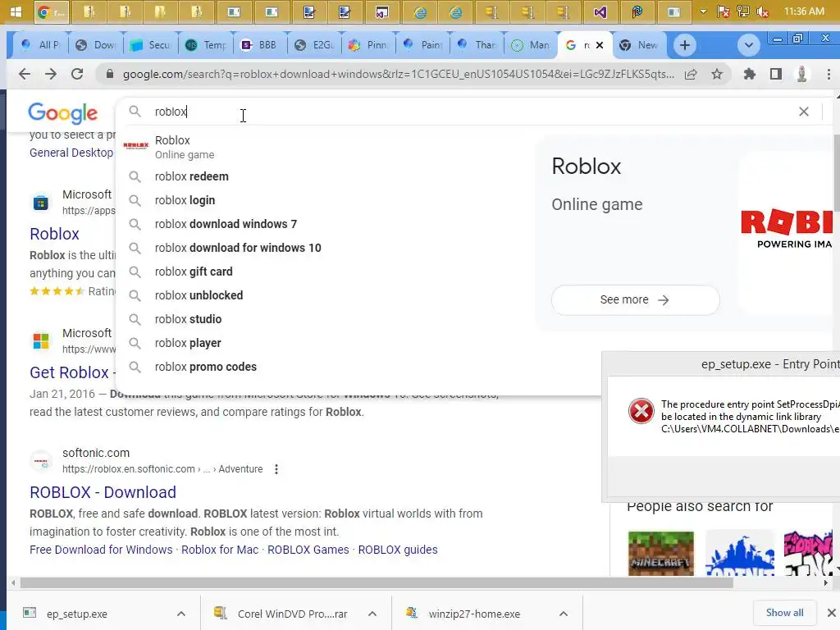The width and height of the screenshot is (840, 630).
Task: Expand ep_setup.exe download options chevron
Action: (x=181, y=614)
